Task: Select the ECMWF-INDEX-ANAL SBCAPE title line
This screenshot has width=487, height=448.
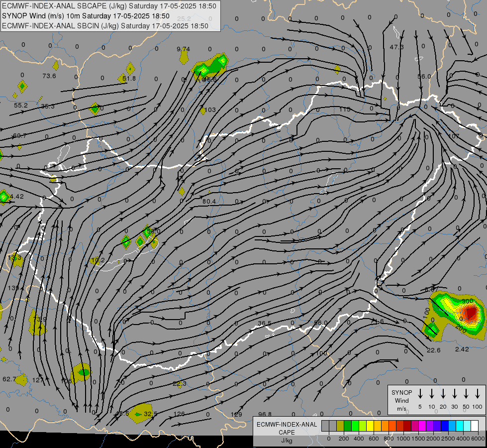Action: pos(109,6)
